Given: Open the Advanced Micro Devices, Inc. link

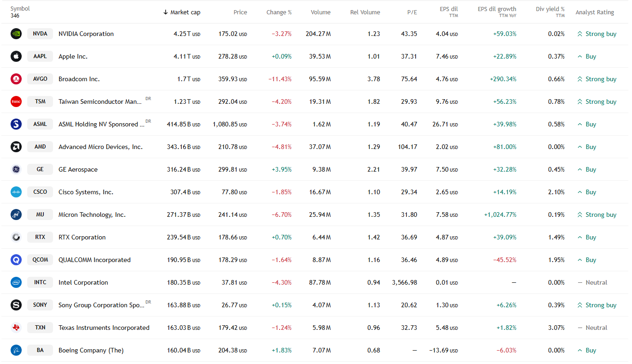Looking at the screenshot, I should [101, 147].
